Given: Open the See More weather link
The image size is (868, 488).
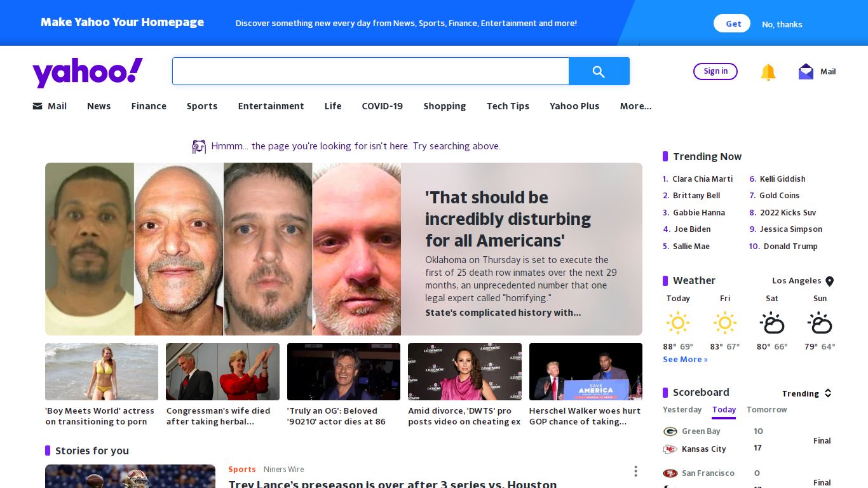Looking at the screenshot, I should 685,360.
